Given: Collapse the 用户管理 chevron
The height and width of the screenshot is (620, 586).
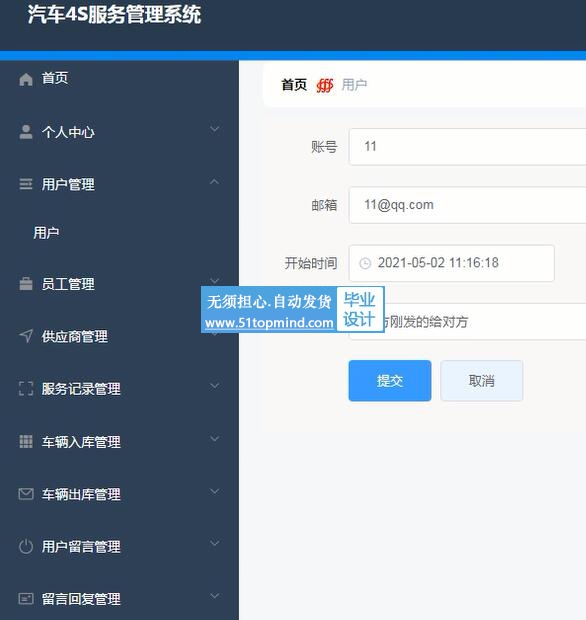Looking at the screenshot, I should click(x=215, y=181).
